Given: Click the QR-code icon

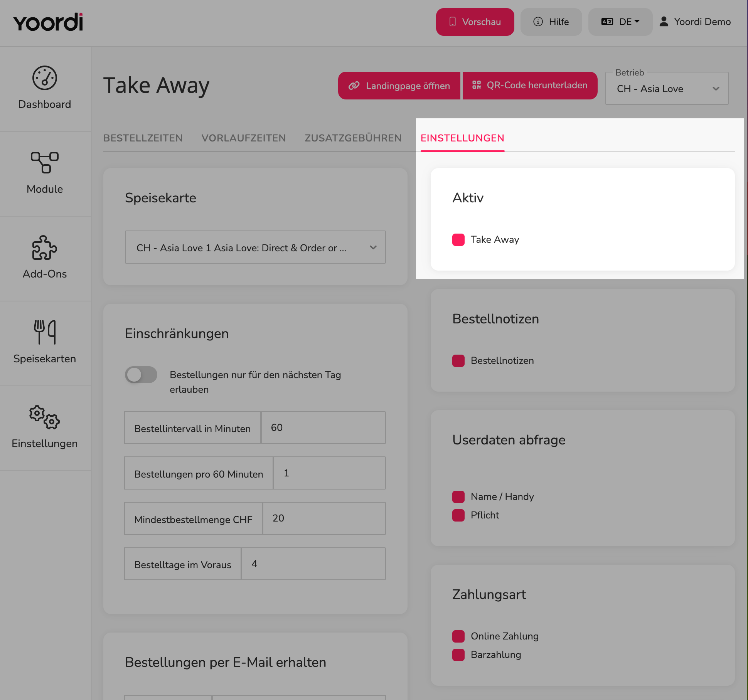Looking at the screenshot, I should pos(477,85).
